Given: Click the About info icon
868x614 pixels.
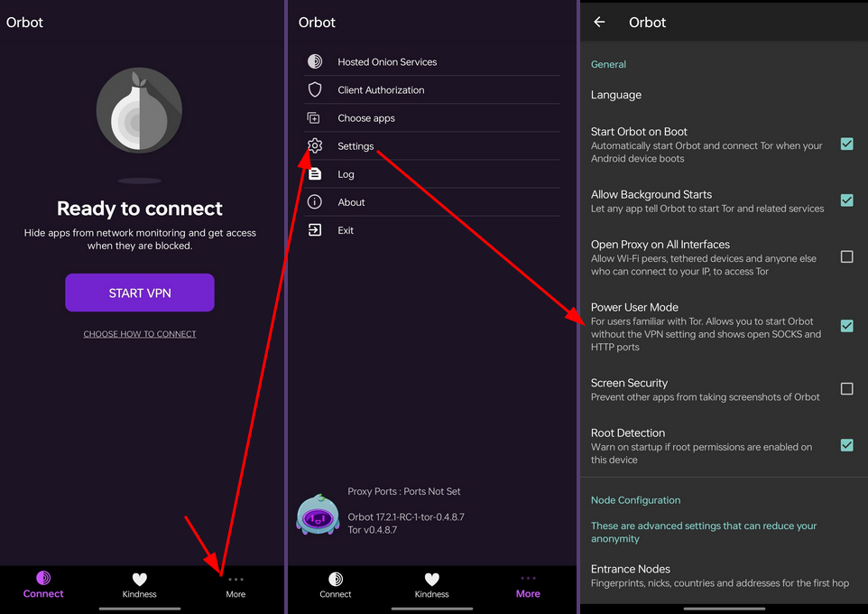Looking at the screenshot, I should (314, 201).
